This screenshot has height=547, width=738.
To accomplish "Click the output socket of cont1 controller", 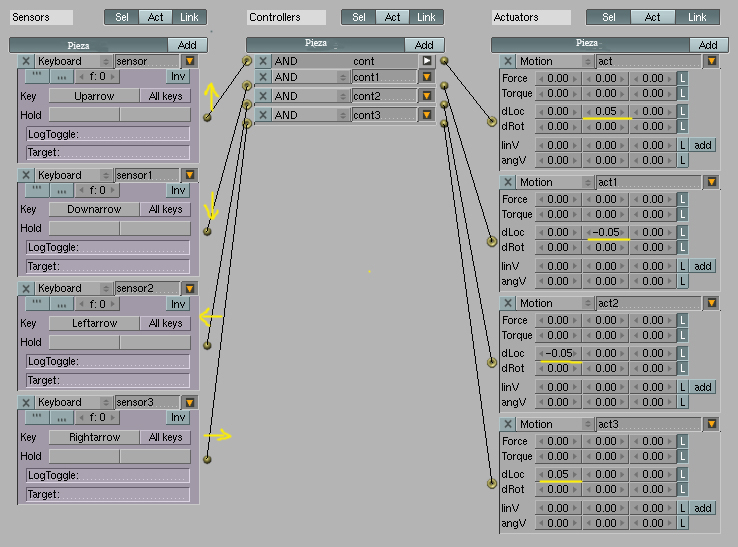I will [444, 86].
